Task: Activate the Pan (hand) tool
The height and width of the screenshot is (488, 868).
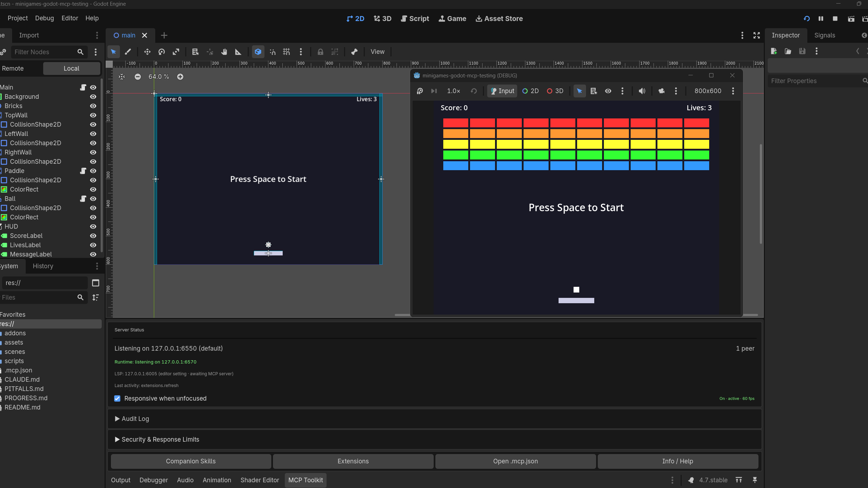Action: pyautogui.click(x=224, y=52)
